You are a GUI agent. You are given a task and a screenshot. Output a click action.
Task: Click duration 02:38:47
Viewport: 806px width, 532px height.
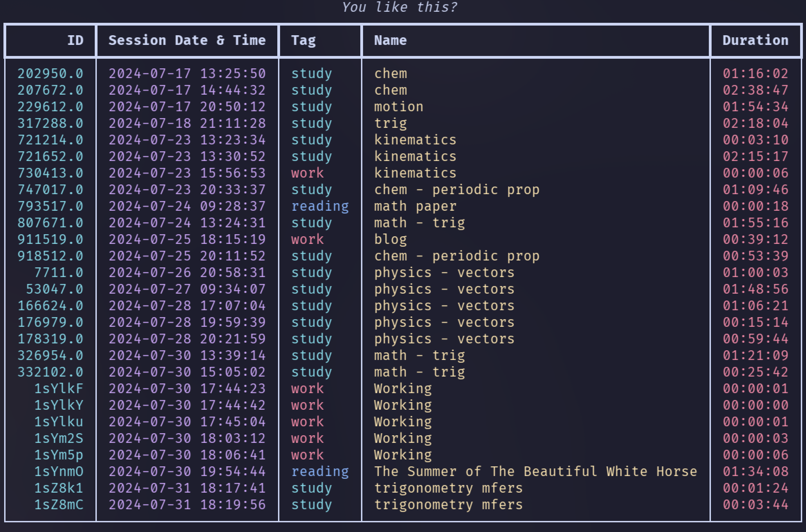(756, 90)
